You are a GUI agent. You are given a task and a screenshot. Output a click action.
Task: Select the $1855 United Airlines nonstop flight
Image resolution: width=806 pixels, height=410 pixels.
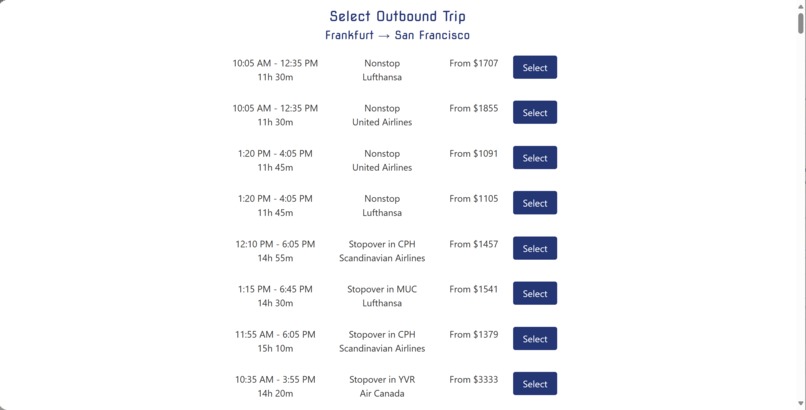tap(535, 113)
